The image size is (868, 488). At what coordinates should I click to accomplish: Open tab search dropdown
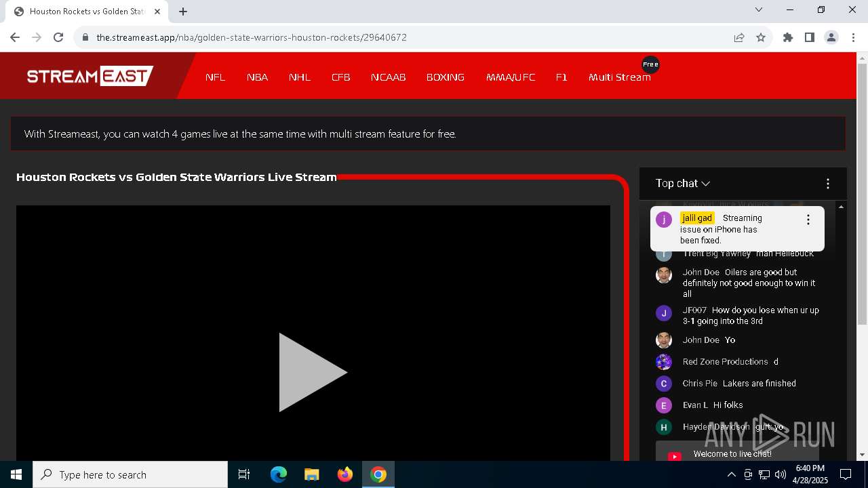click(x=759, y=9)
